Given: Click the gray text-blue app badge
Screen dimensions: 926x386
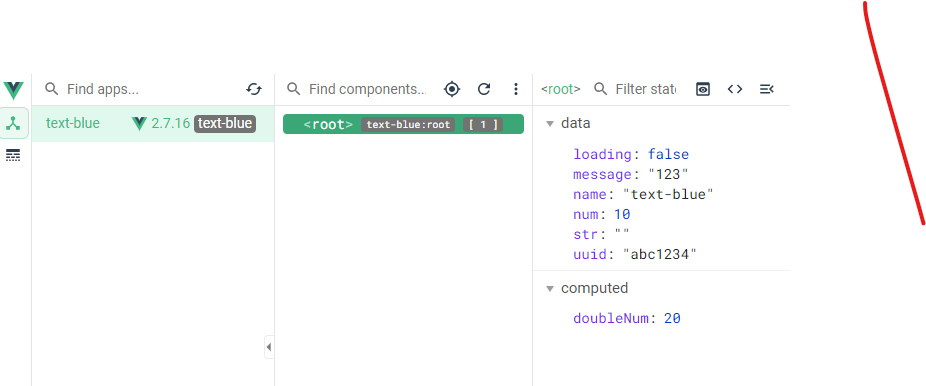Looking at the screenshot, I should (225, 123).
